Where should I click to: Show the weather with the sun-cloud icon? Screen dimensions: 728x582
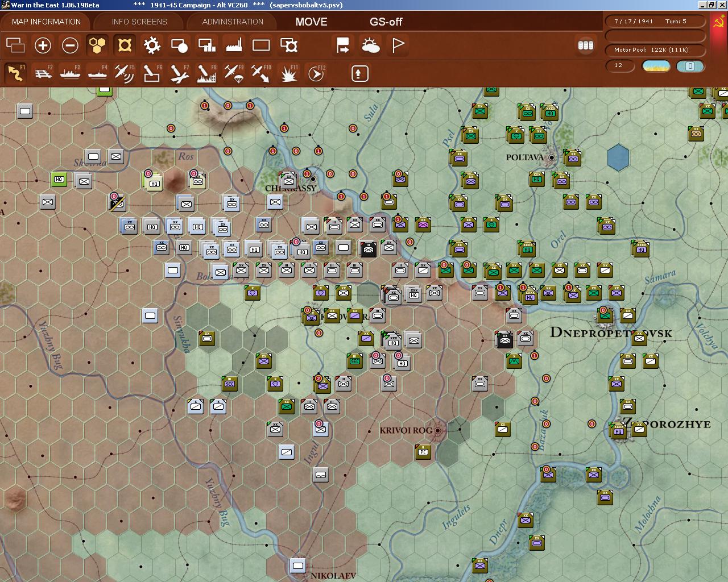click(371, 45)
